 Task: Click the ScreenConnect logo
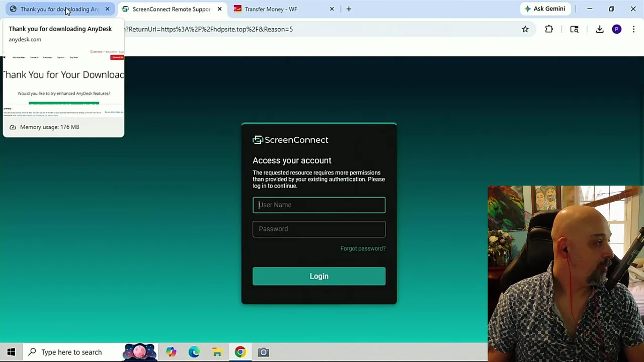(290, 140)
